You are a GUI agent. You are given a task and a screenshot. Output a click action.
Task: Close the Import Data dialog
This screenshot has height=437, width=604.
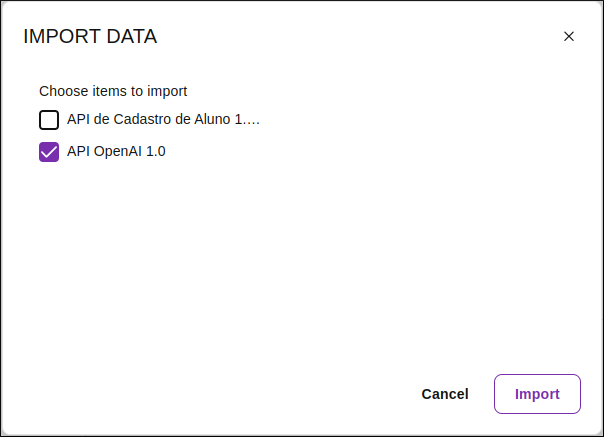pyautogui.click(x=569, y=37)
